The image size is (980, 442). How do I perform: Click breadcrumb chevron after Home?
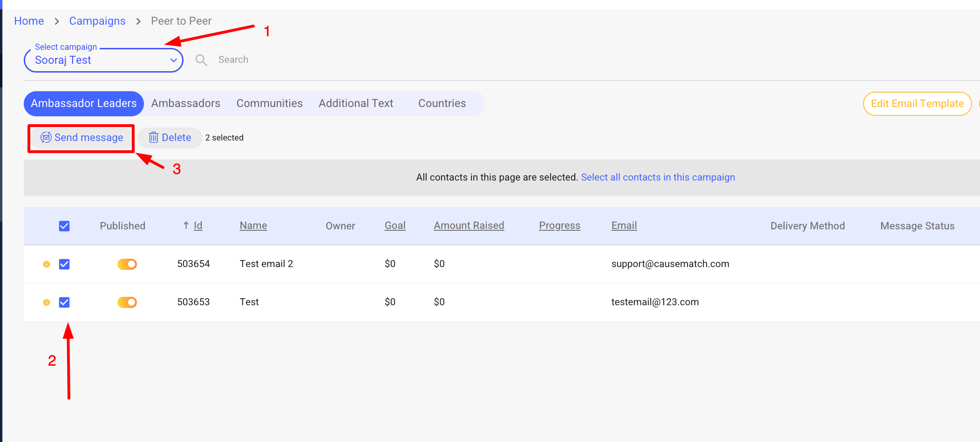[x=57, y=21]
